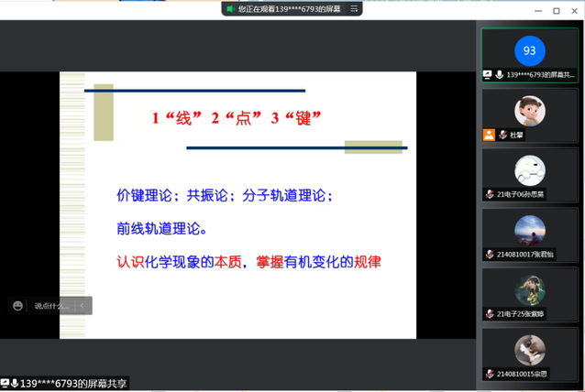
Task: Maximize the meeting window
Action: pos(556,10)
